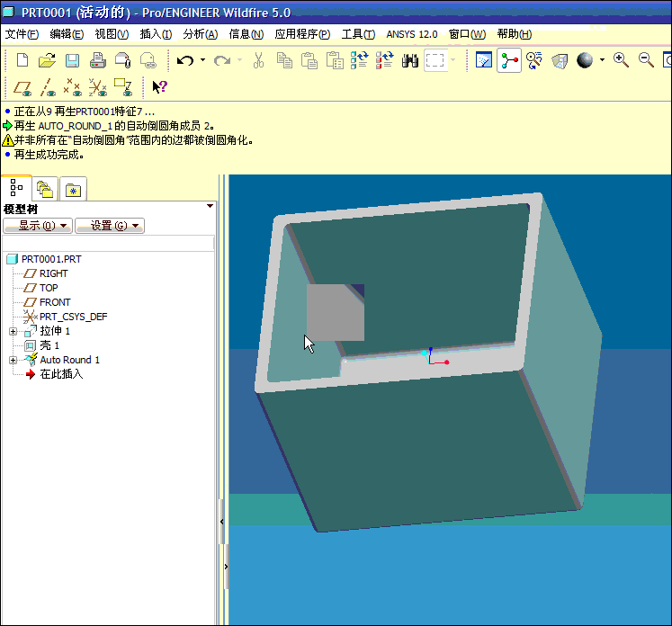672x626 pixels.
Task: Click the Regenerate model icon
Action: (x=360, y=60)
